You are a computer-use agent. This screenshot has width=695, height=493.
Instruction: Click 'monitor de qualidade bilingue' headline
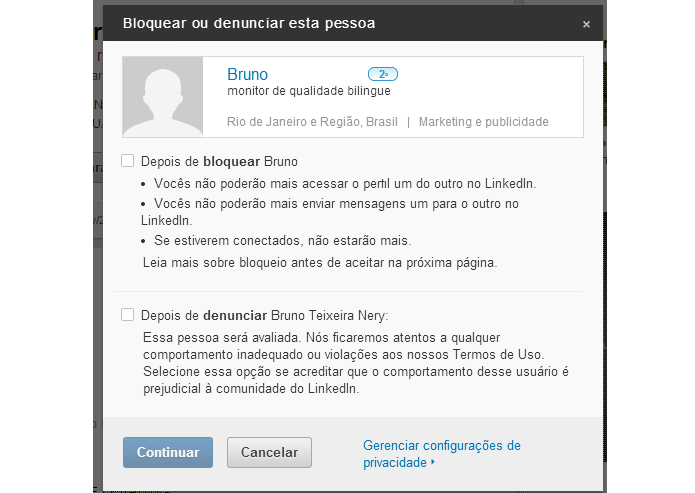point(309,91)
